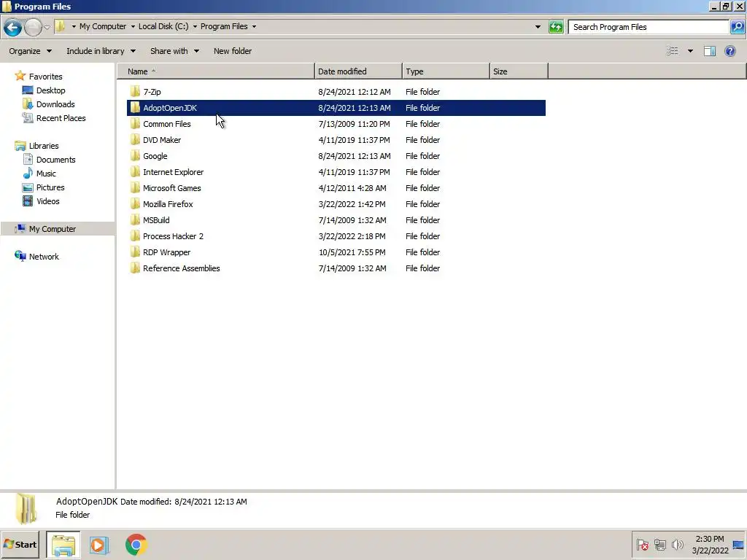
Task: Open Action Center flag tray icon
Action: click(642, 544)
